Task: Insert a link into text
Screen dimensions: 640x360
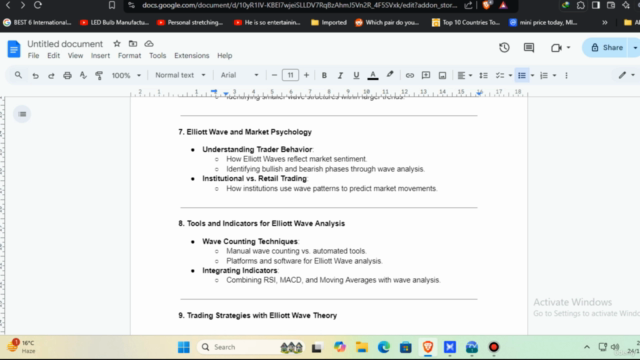Action: coord(410,76)
